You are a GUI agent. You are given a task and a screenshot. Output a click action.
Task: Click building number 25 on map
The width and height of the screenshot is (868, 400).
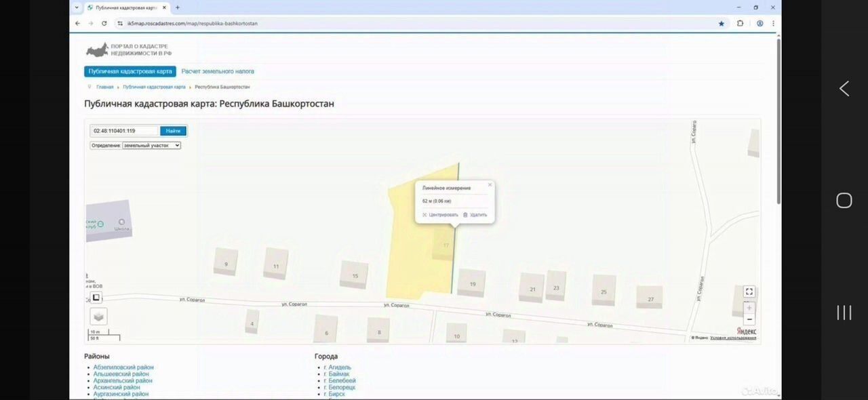click(604, 292)
